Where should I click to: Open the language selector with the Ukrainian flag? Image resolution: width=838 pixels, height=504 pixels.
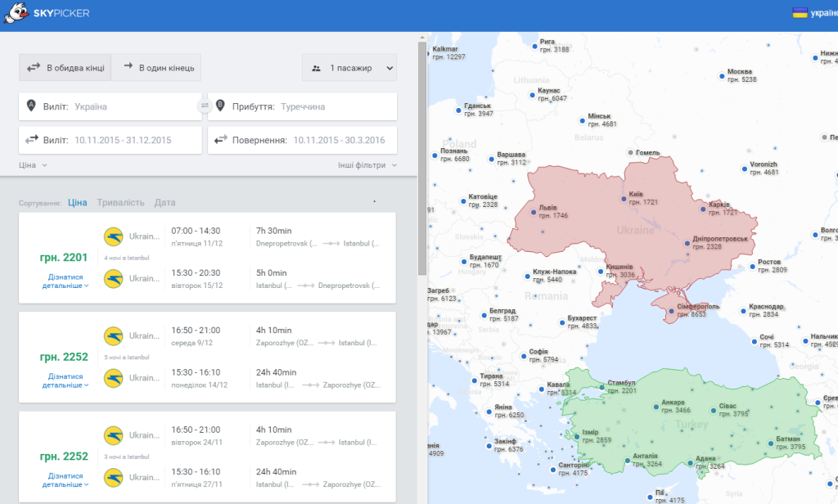pyautogui.click(x=815, y=13)
